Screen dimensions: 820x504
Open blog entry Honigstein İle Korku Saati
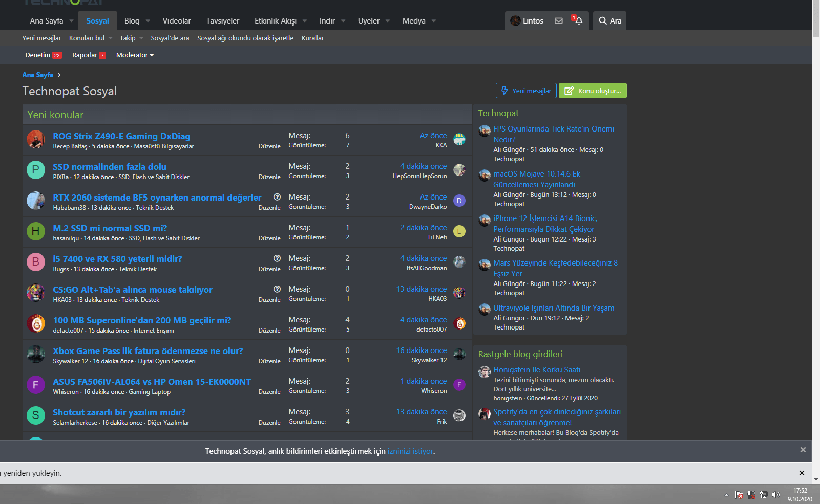[537, 370]
